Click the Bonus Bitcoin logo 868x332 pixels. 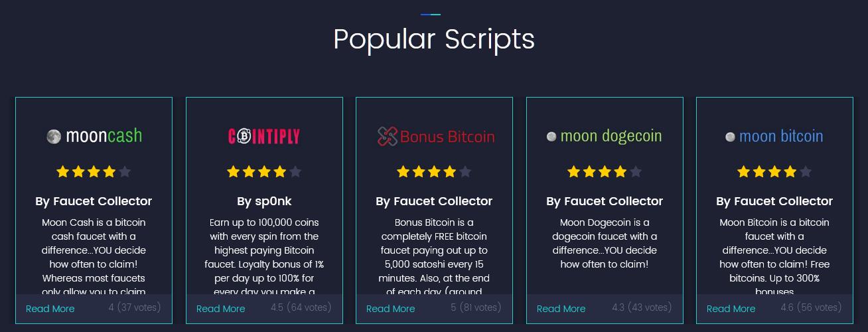[435, 136]
